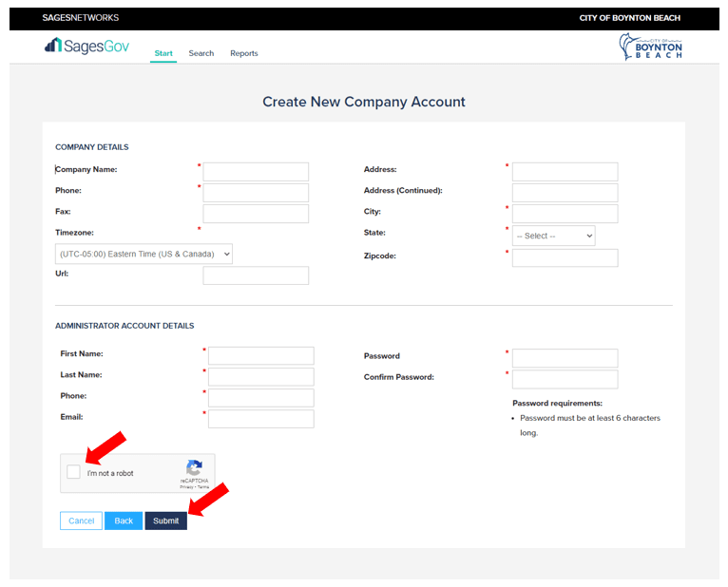Click into the Zipcode input field
This screenshot has width=728, height=587.
(x=565, y=257)
